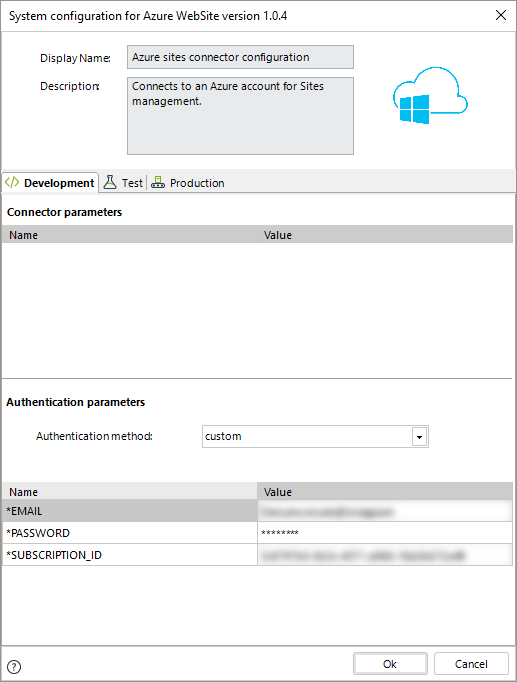
Task: Click the Display Name input field
Action: [x=240, y=57]
